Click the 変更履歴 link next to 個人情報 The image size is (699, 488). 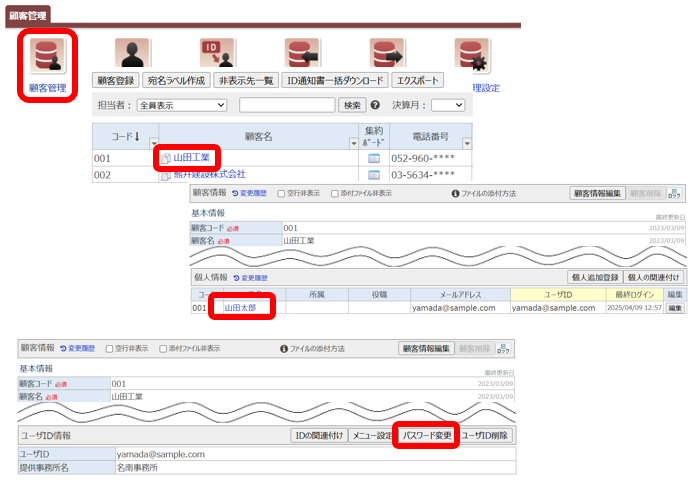250,277
